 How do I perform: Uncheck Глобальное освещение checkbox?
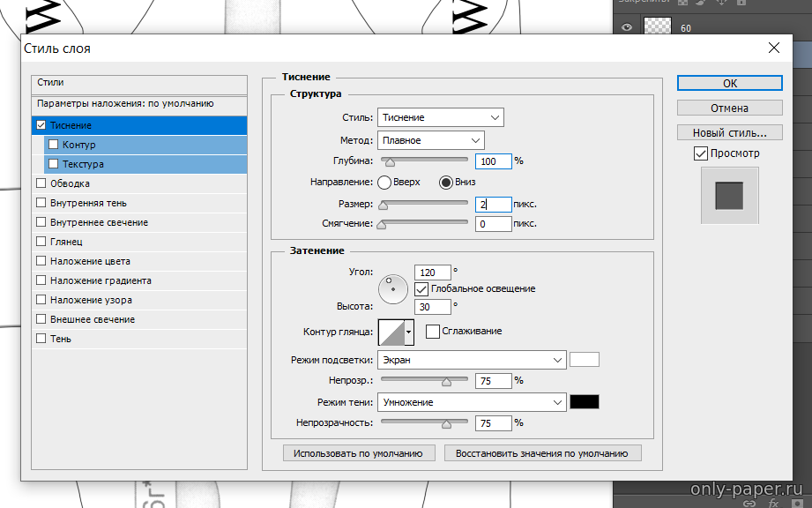point(421,288)
